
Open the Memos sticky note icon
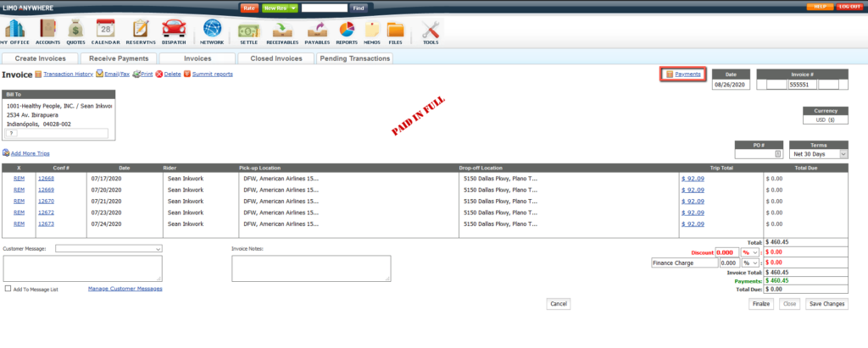[x=372, y=30]
